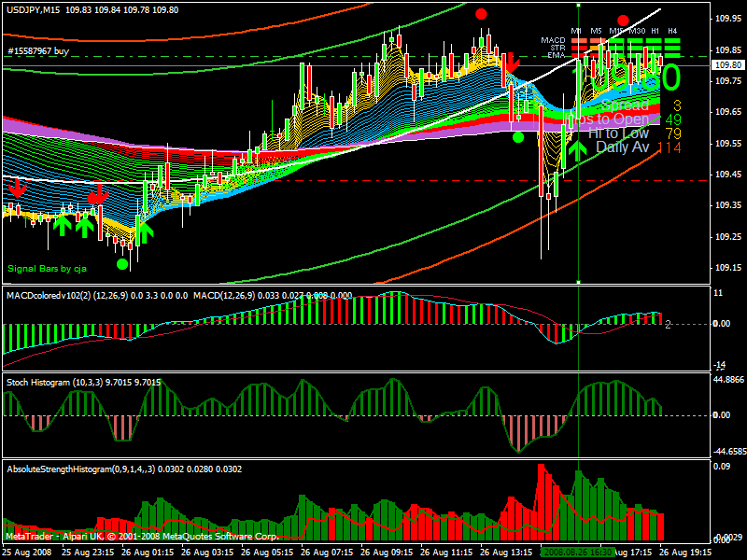This screenshot has height=560, width=747.
Task: Click the red dot above the chart's price peak
Action: (x=481, y=14)
